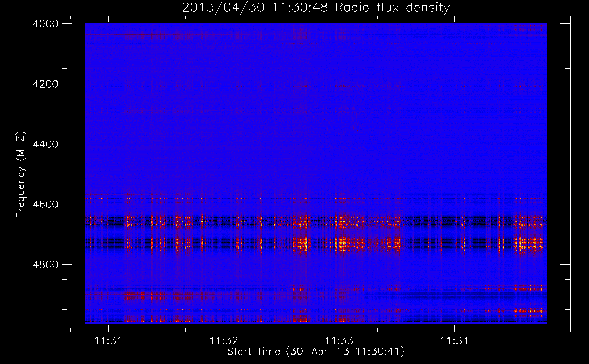The image size is (589, 364).
Task: Click the 11:32 time tick label
Action: (x=224, y=341)
